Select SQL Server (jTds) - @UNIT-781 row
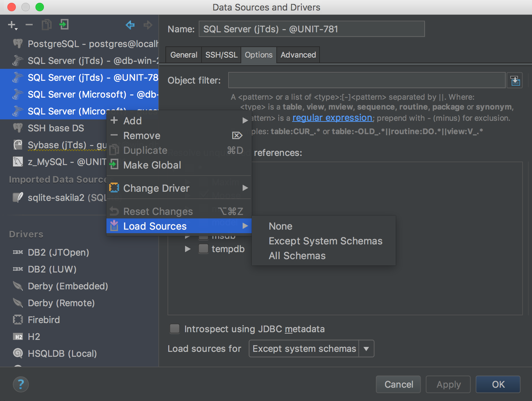 point(79,77)
